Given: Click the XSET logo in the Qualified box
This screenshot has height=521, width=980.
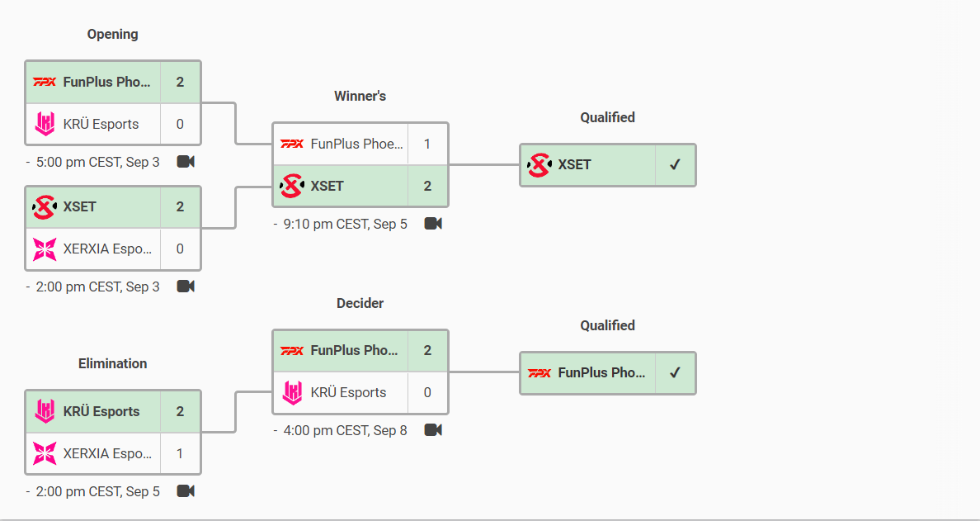Looking at the screenshot, I should tap(539, 165).
